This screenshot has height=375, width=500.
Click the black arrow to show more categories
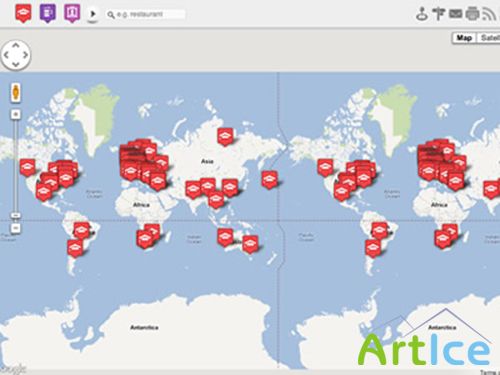[x=93, y=14]
